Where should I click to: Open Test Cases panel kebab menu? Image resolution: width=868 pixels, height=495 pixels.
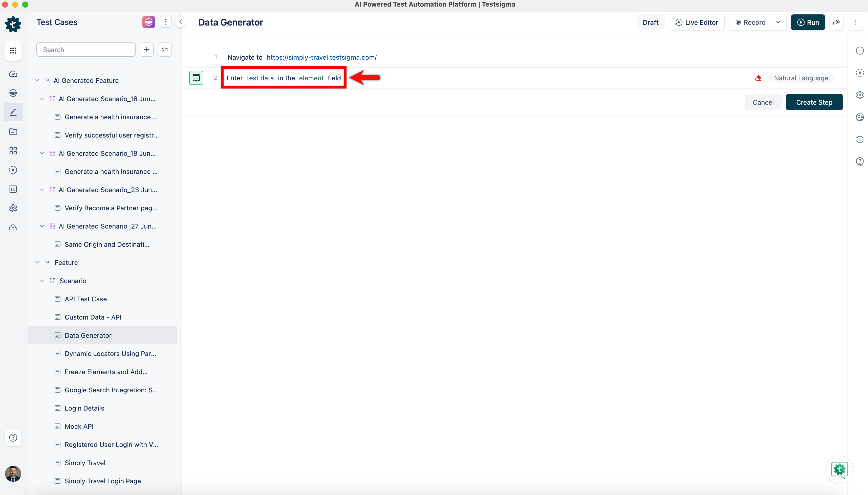pyautogui.click(x=166, y=22)
